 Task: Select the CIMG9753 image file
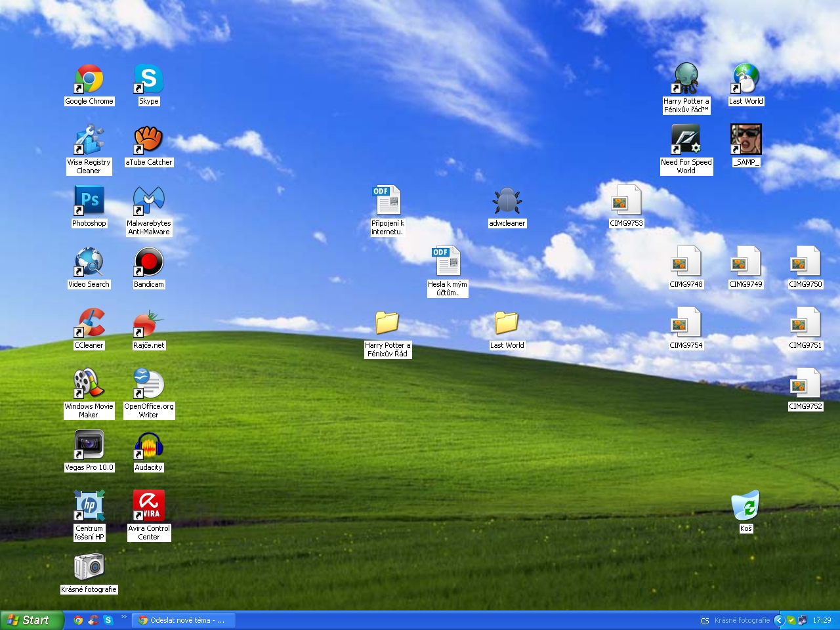click(x=626, y=201)
